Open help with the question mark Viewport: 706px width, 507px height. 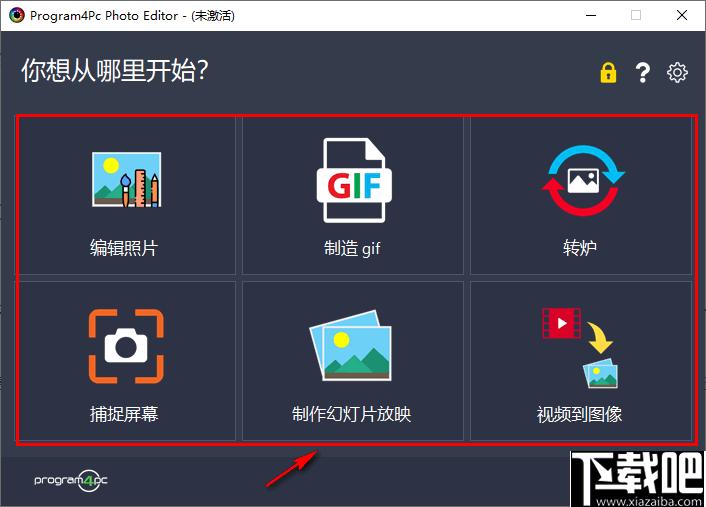(x=643, y=72)
